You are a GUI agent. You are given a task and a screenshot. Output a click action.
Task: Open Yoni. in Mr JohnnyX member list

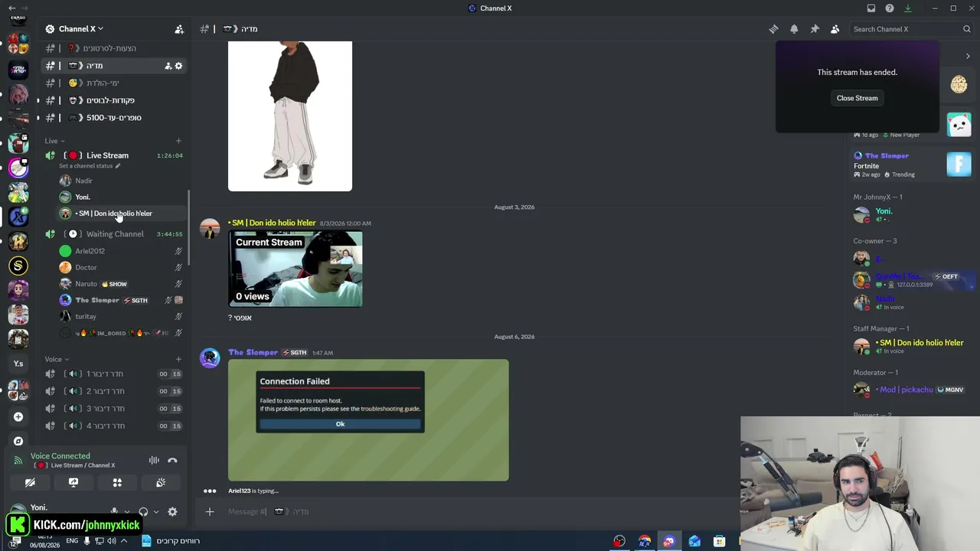(911, 215)
